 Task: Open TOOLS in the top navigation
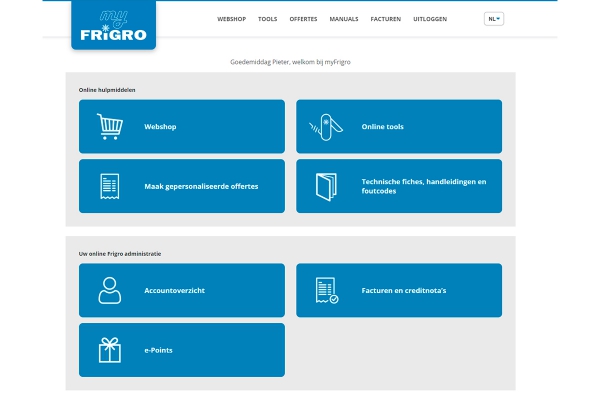(x=267, y=19)
